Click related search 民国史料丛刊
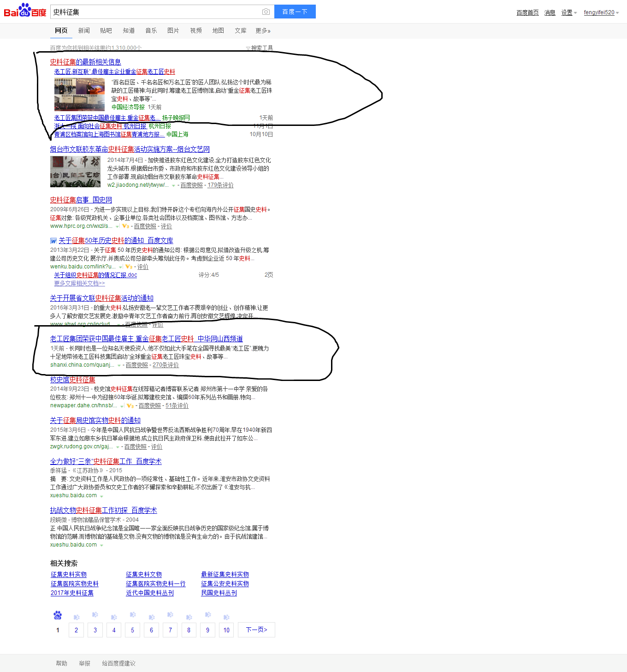This screenshot has height=672, width=627. pos(219,593)
